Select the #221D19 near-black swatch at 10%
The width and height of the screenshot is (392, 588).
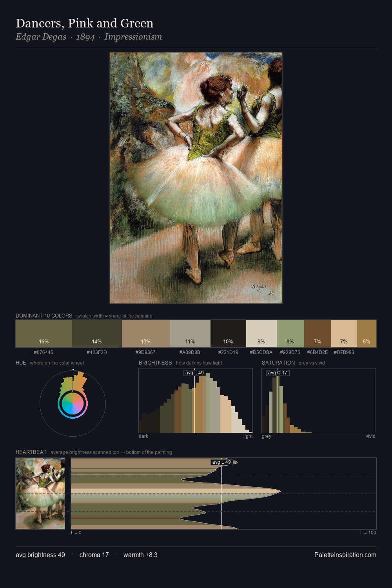tap(228, 334)
